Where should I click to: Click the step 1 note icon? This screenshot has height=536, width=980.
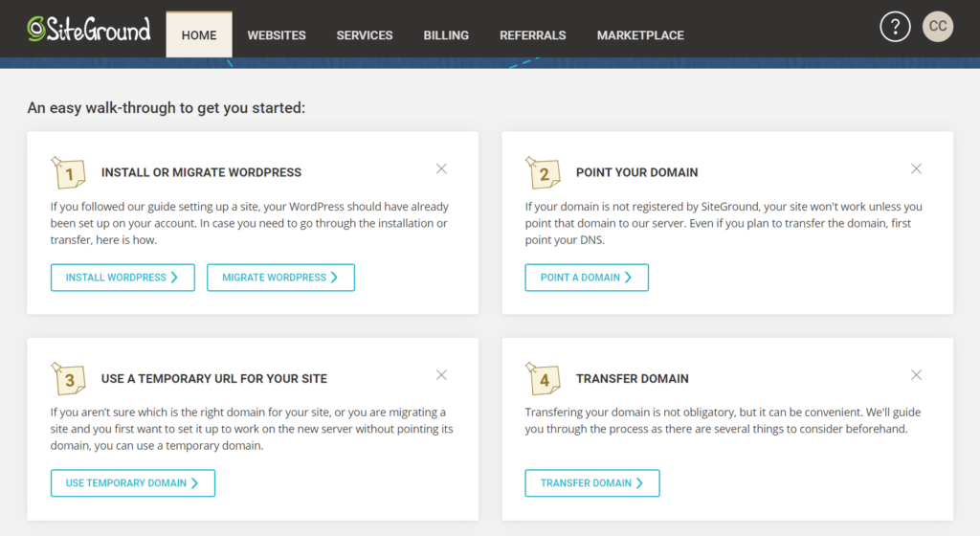coord(68,172)
